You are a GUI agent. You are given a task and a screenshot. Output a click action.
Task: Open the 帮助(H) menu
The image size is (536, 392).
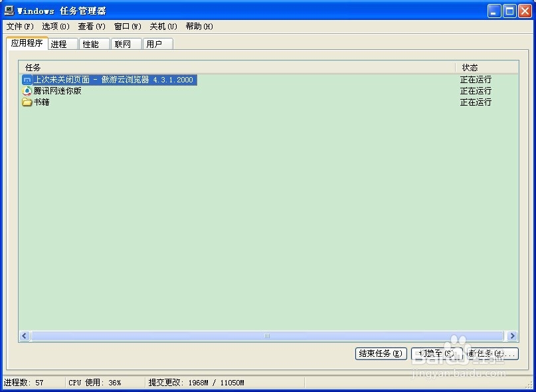[199, 27]
